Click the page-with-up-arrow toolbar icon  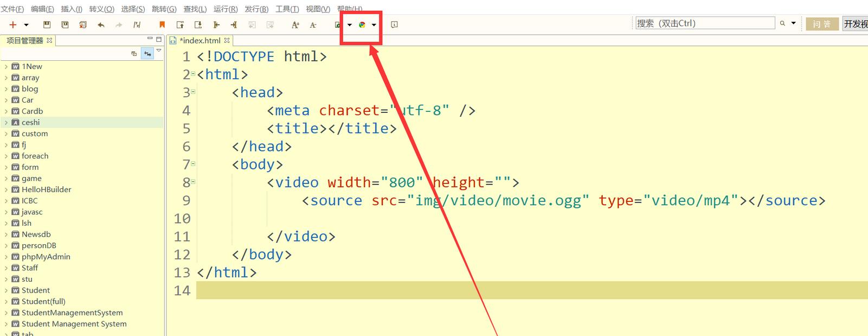[x=180, y=24]
